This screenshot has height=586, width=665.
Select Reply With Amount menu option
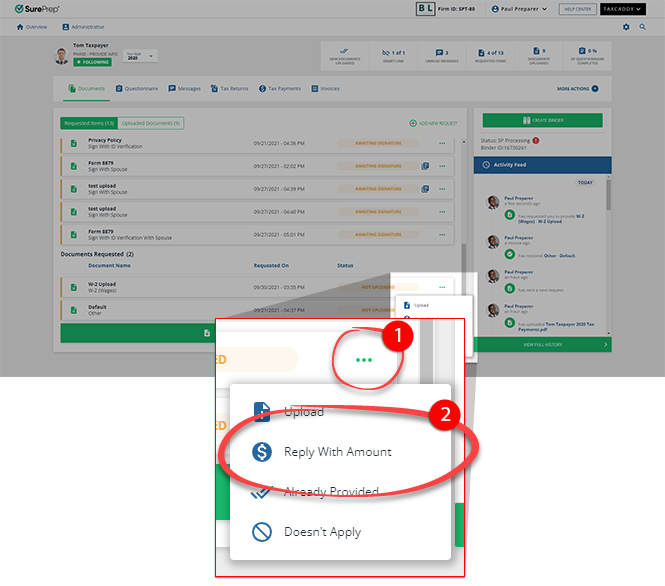(337, 452)
